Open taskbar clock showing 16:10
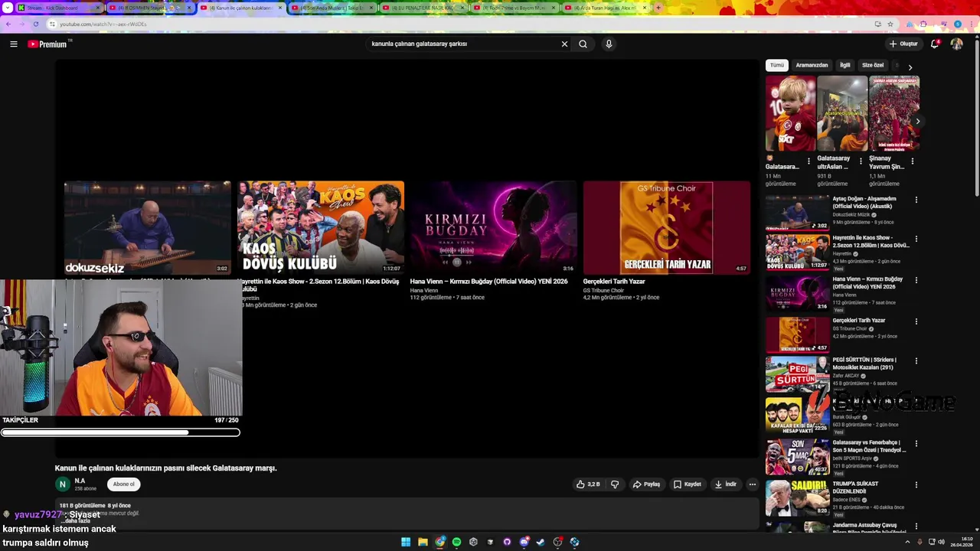980x551 pixels. [962, 542]
